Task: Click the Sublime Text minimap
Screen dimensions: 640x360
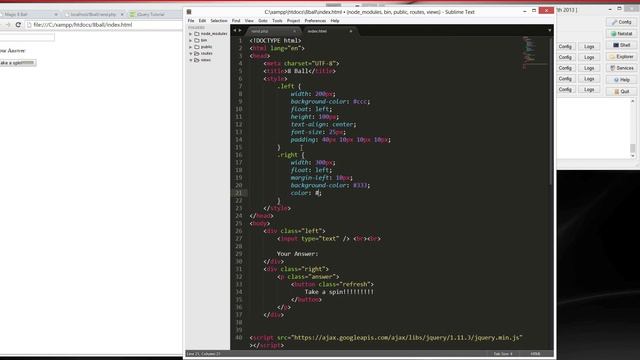Action: coord(535,52)
